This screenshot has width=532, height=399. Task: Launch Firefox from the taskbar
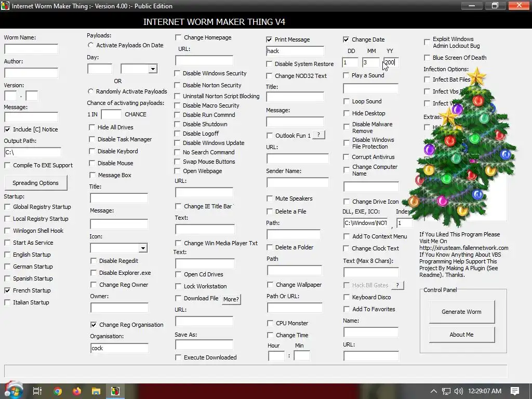click(x=77, y=391)
